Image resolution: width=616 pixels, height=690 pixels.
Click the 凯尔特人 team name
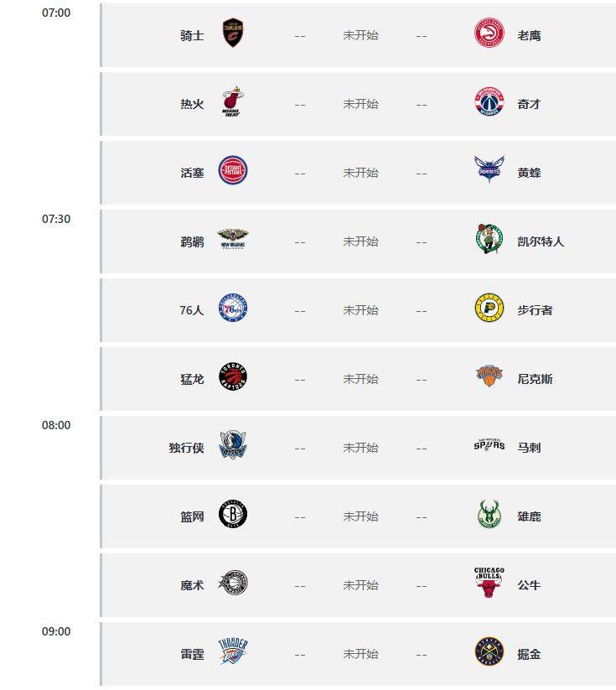pos(541,241)
